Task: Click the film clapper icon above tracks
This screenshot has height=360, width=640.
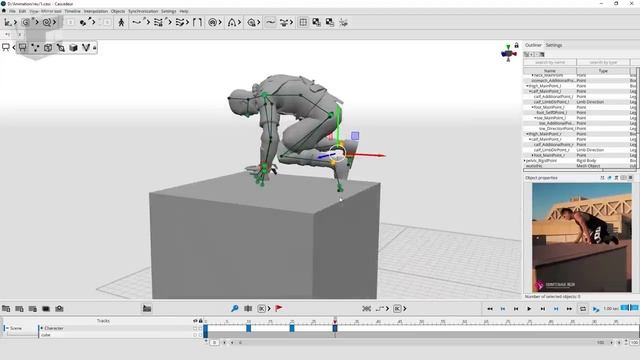Action: 147,309
